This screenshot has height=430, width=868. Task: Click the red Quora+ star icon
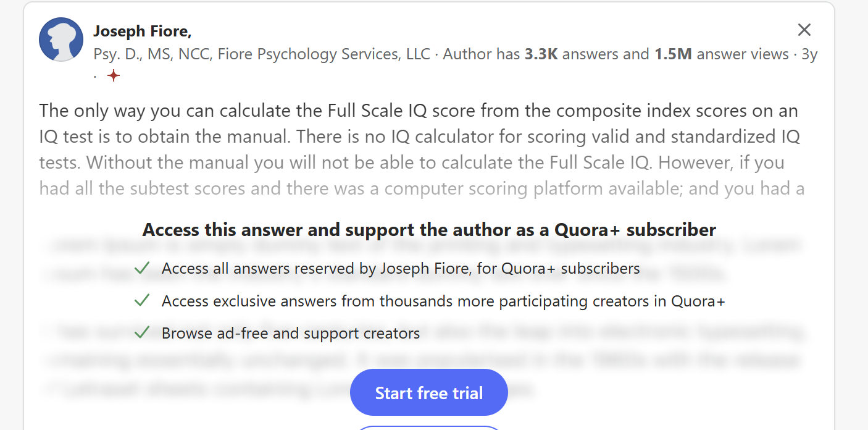pyautogui.click(x=113, y=75)
